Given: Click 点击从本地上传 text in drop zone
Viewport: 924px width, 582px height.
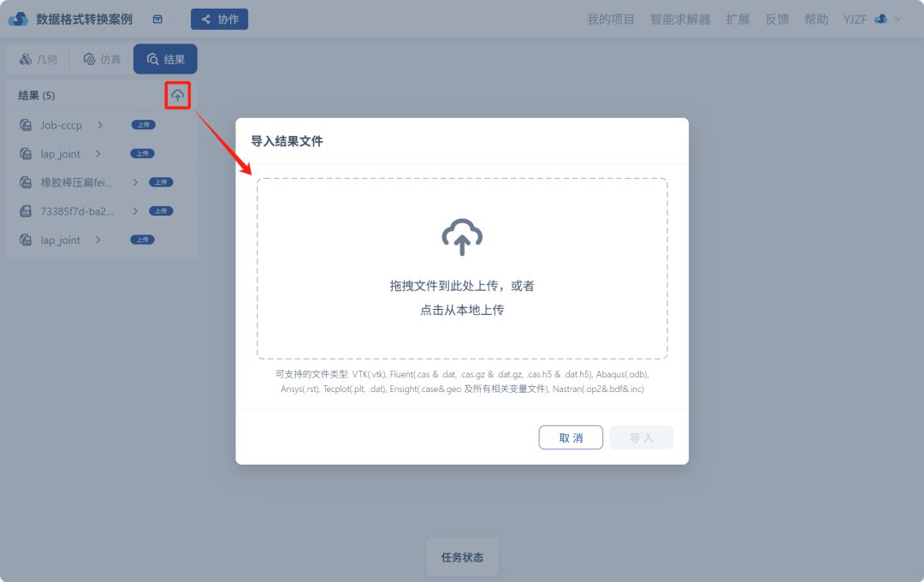Looking at the screenshot, I should tap(462, 310).
